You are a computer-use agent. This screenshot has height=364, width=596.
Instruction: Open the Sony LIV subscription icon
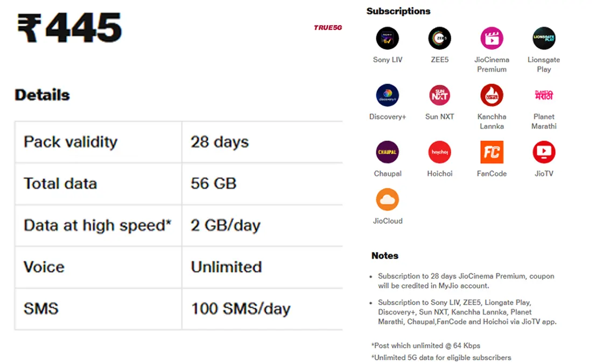(x=387, y=38)
